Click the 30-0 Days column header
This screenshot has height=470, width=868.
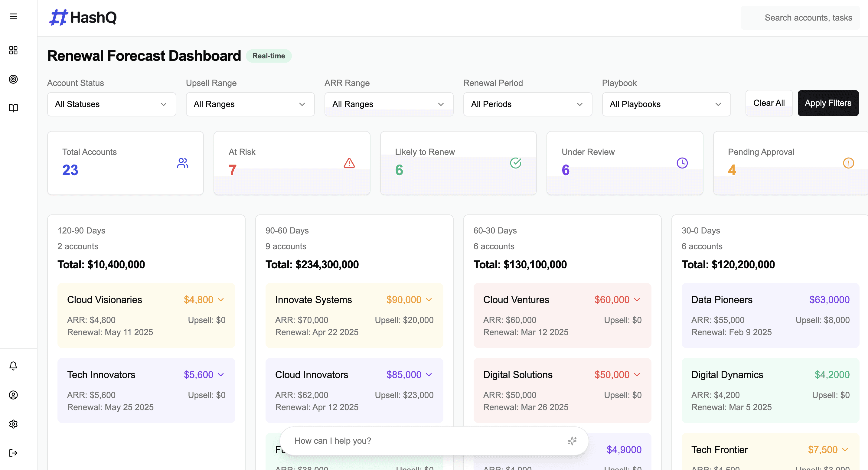click(x=701, y=230)
